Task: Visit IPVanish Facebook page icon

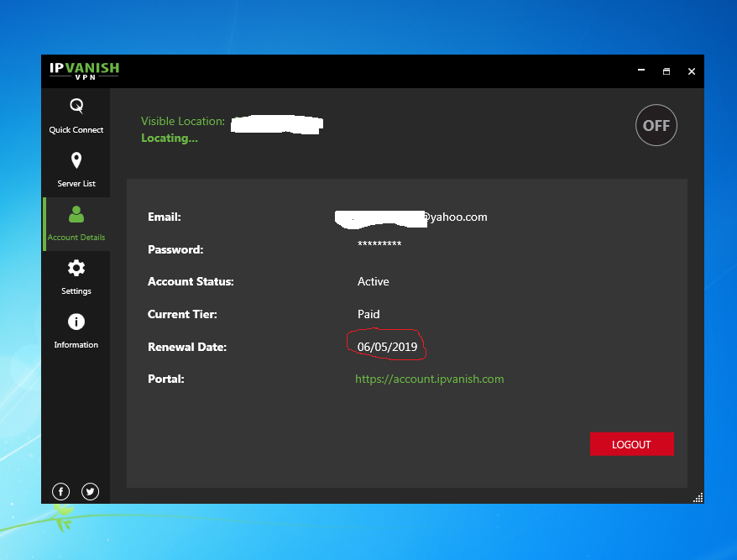Action: click(60, 491)
